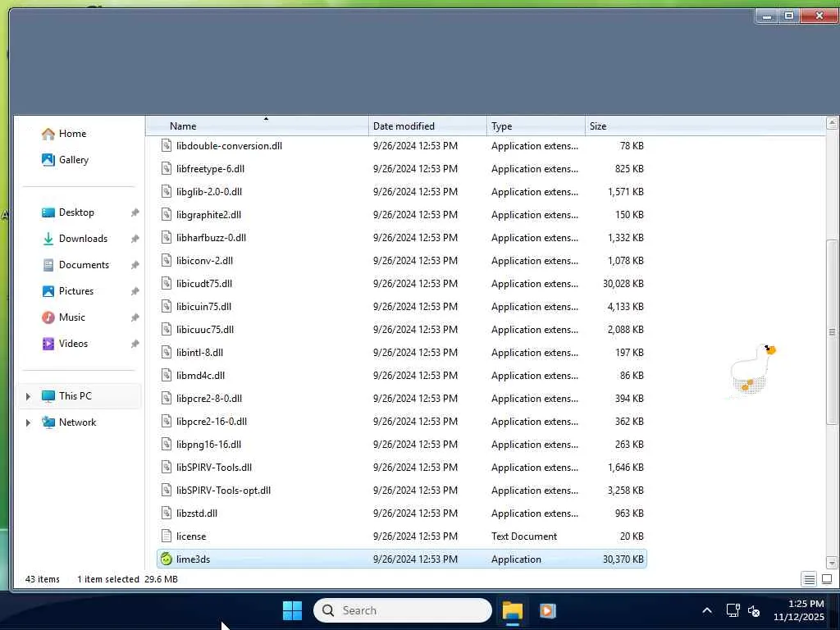Click the libdouble-conversion.dll file icon
Screen dimensions: 840x630
(167, 145)
